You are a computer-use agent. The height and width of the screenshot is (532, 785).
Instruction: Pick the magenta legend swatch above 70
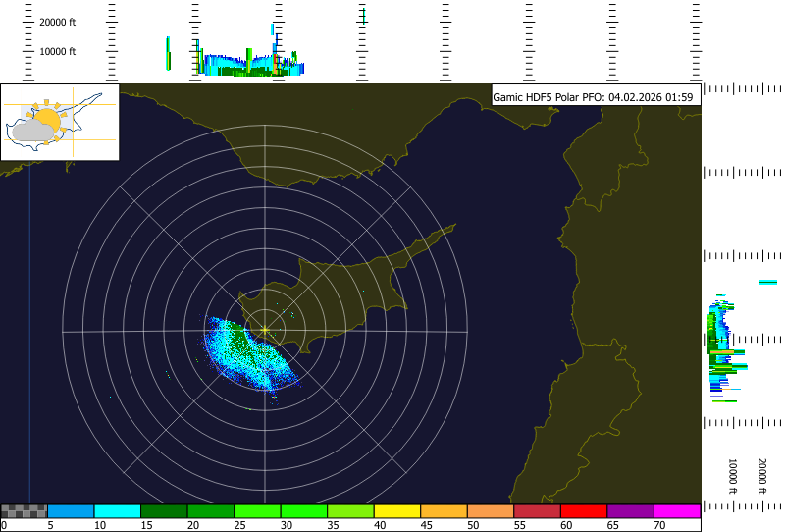[x=677, y=510]
